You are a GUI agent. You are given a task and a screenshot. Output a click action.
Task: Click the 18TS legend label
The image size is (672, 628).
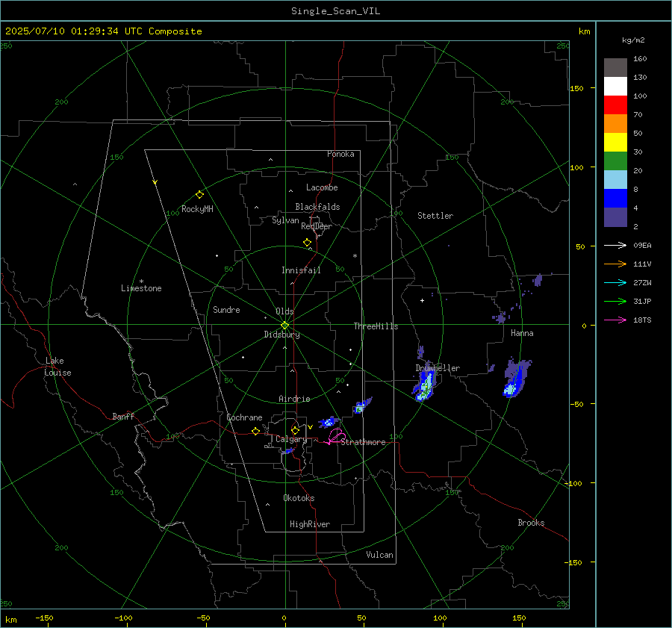point(642,320)
